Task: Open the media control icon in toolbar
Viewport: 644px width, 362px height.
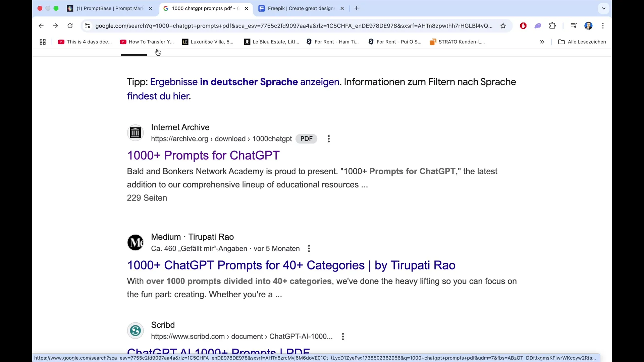Action: 574,26
